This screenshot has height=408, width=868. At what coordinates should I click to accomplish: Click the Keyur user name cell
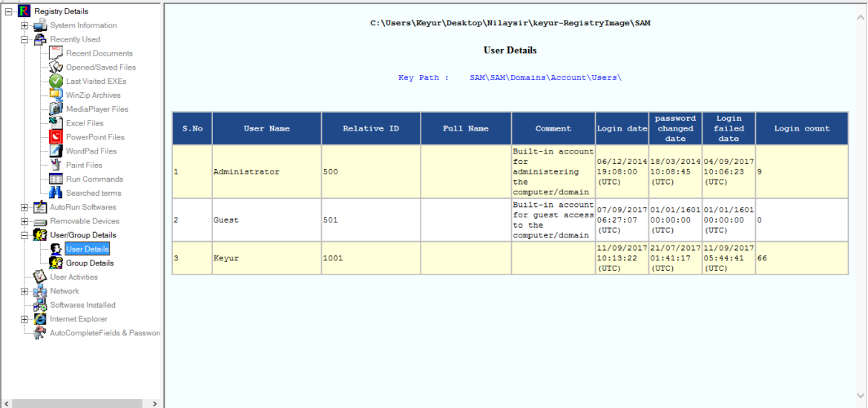point(267,258)
